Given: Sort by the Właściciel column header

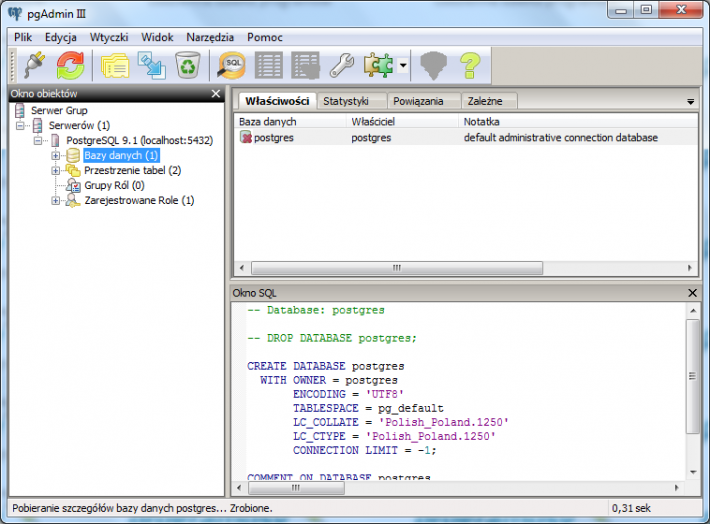Looking at the screenshot, I should tap(403, 121).
